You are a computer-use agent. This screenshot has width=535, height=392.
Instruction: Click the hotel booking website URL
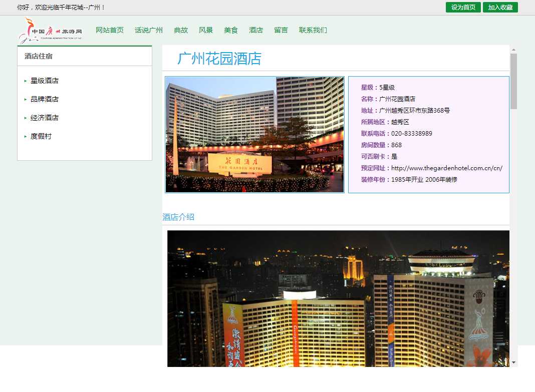pos(446,168)
